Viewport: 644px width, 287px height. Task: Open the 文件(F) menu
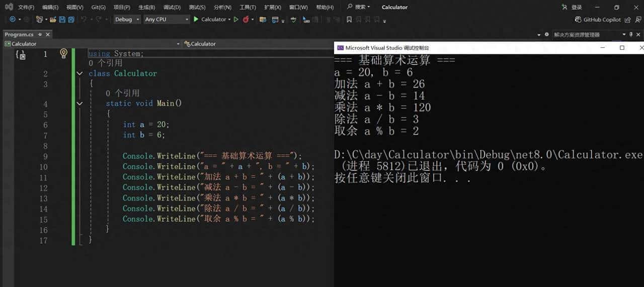pos(26,7)
